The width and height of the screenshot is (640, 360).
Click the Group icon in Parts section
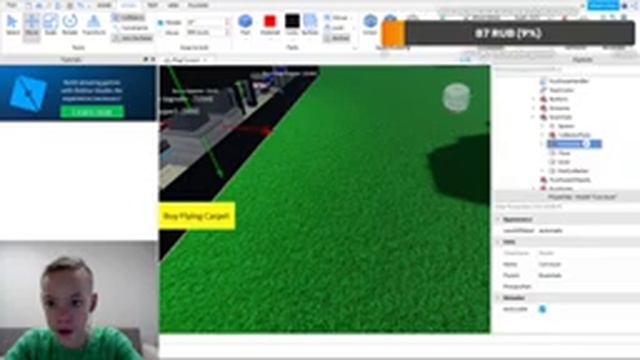click(336, 18)
